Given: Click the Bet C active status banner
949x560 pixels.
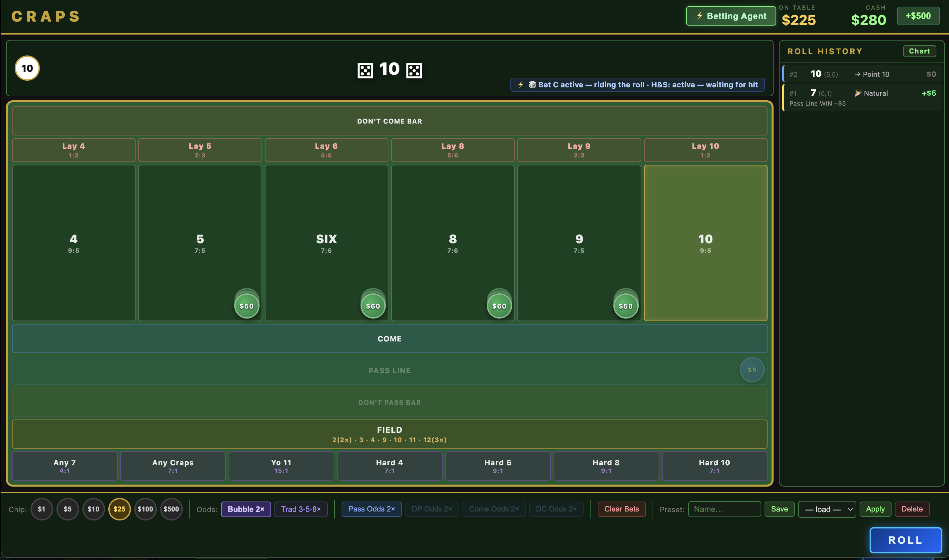Looking at the screenshot, I should tap(638, 84).
